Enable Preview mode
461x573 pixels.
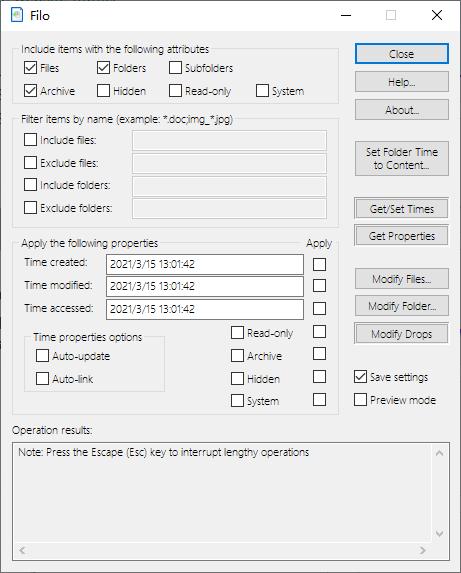[360, 399]
